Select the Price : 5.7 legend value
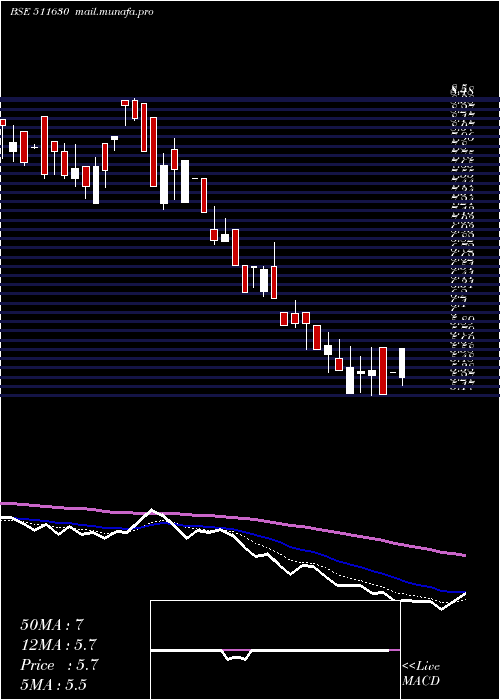 [x=58, y=665]
